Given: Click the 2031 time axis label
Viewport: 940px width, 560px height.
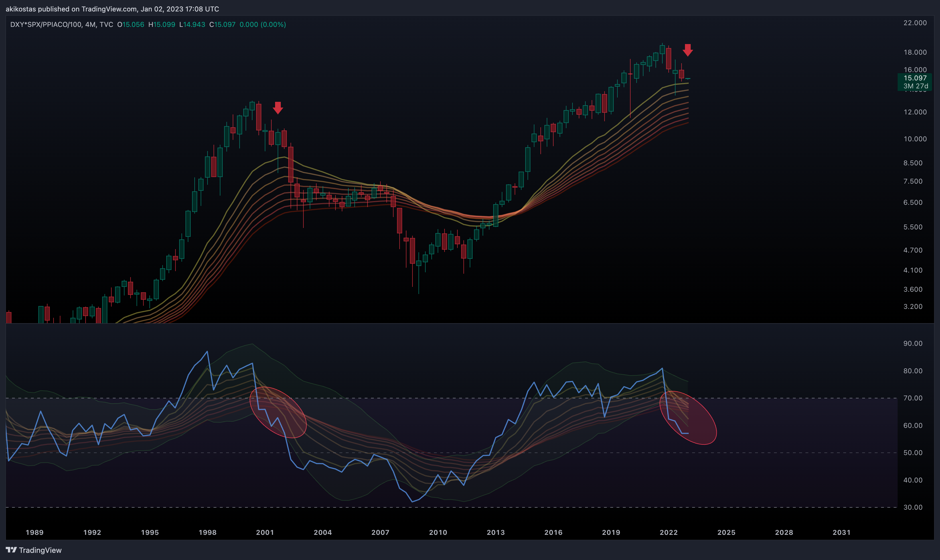Looking at the screenshot, I should [842, 533].
